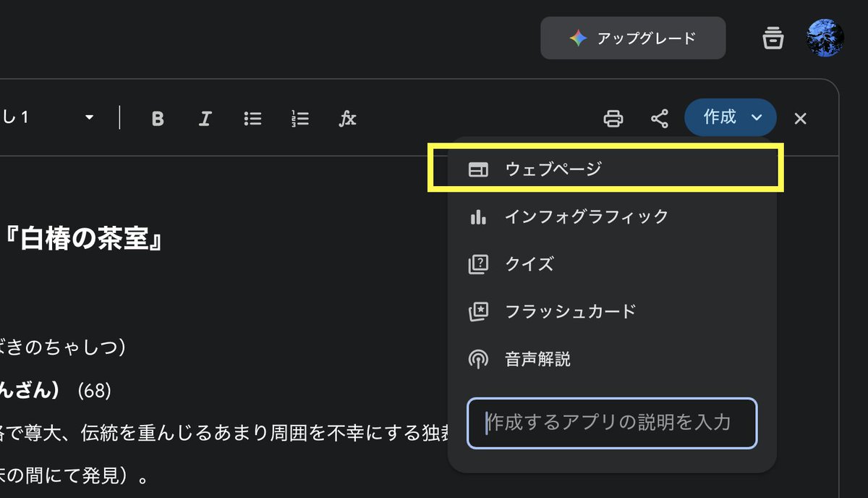Open the fx formula tool
Viewport: 868px width, 498px height.
348,119
